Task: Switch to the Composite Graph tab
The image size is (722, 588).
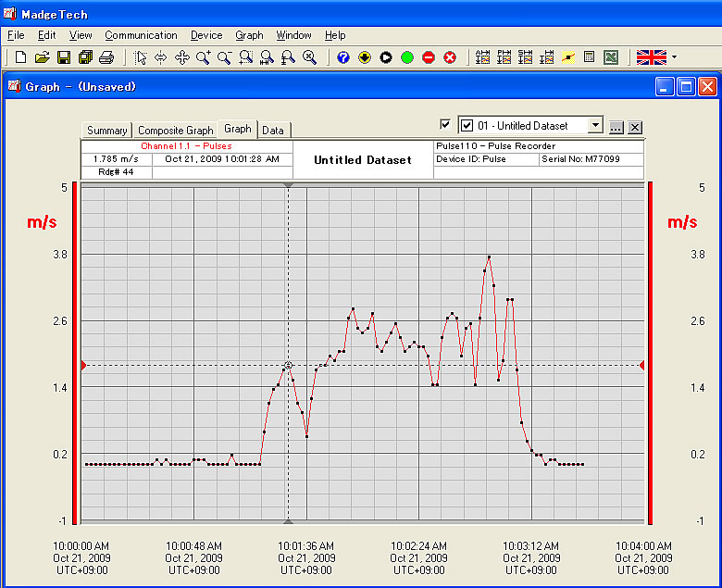Action: tap(175, 131)
